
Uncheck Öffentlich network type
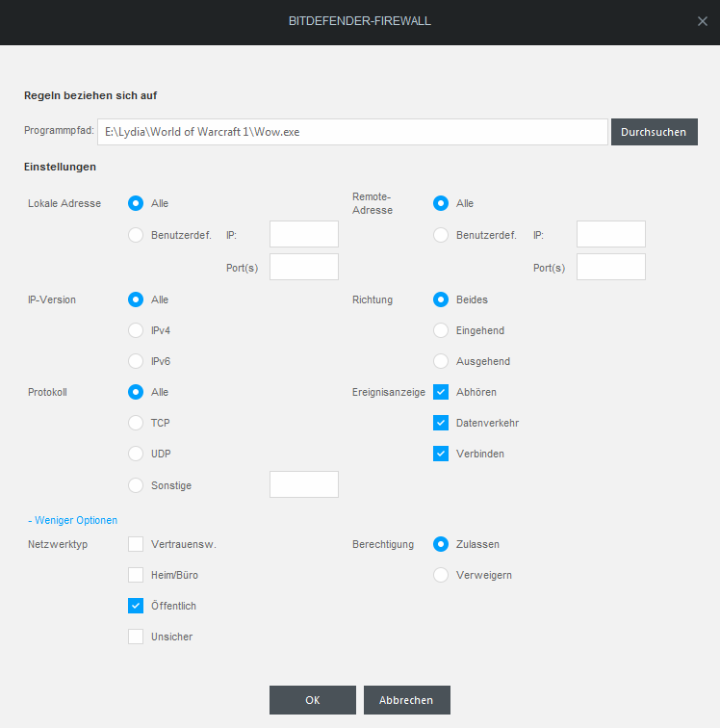136,606
